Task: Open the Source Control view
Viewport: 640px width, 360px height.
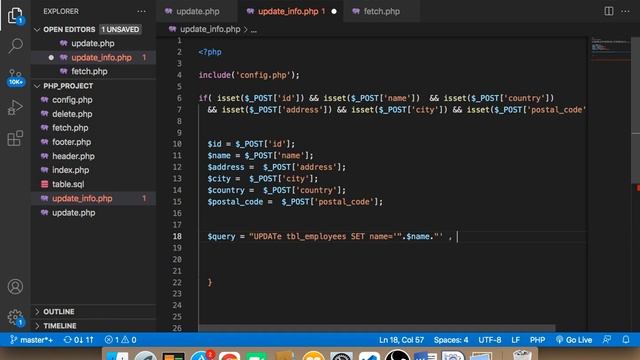Action: click(15, 77)
